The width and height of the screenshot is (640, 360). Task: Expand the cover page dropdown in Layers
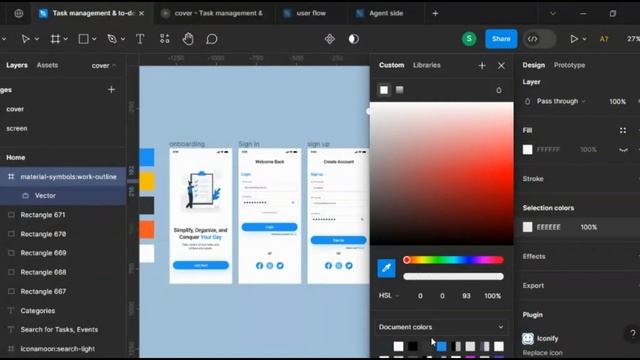point(104,65)
